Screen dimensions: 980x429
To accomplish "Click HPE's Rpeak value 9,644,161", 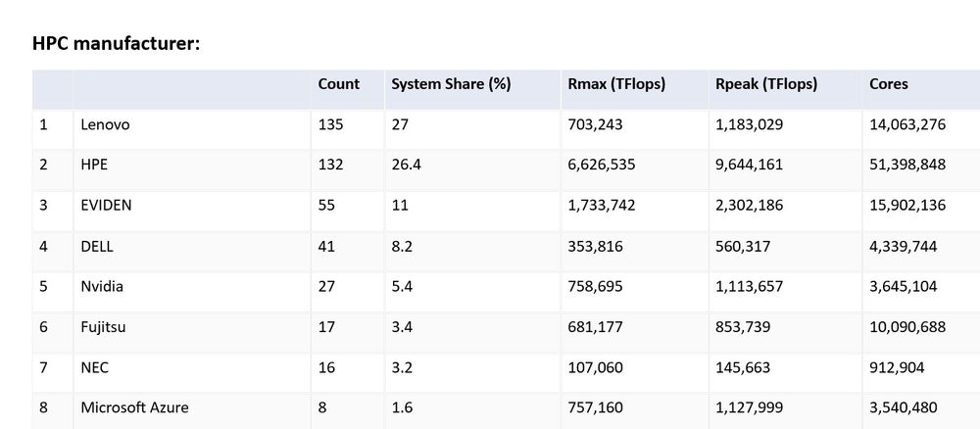I will pyautogui.click(x=750, y=165).
